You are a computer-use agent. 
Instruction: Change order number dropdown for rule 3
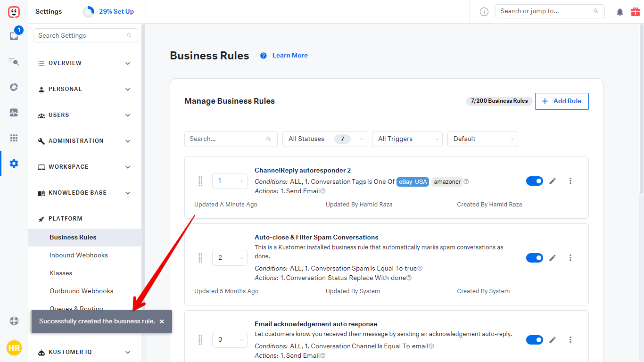click(230, 340)
